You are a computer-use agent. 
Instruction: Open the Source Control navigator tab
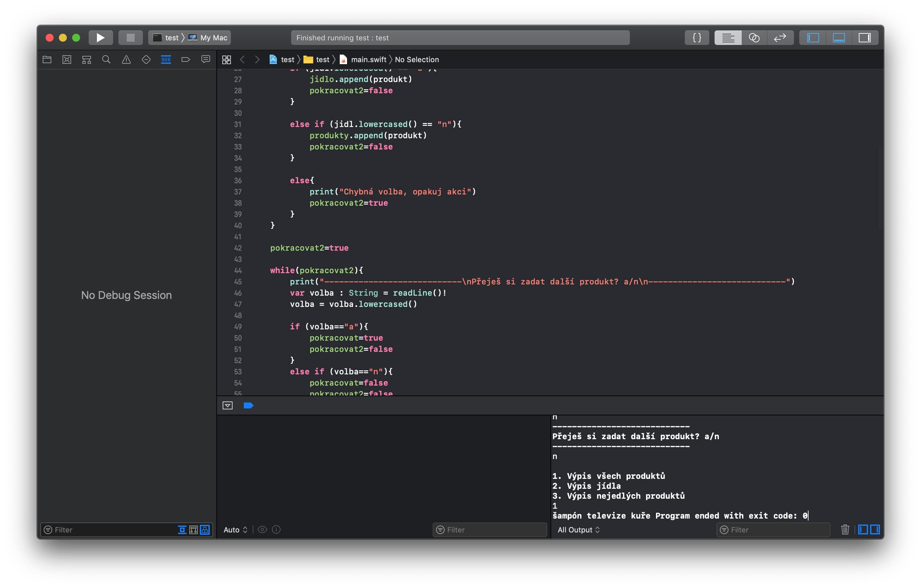pos(67,59)
